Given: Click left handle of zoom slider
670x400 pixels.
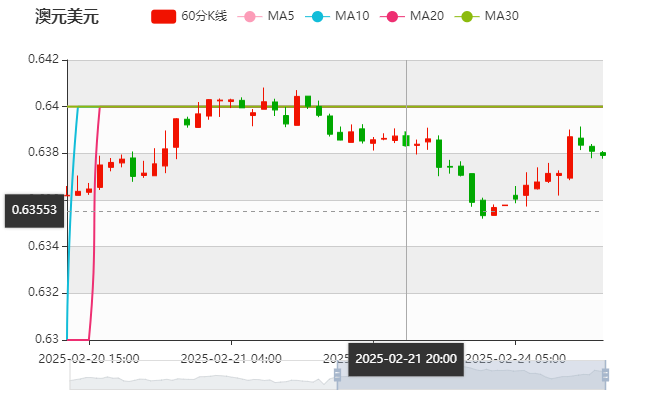Looking at the screenshot, I should [337, 375].
